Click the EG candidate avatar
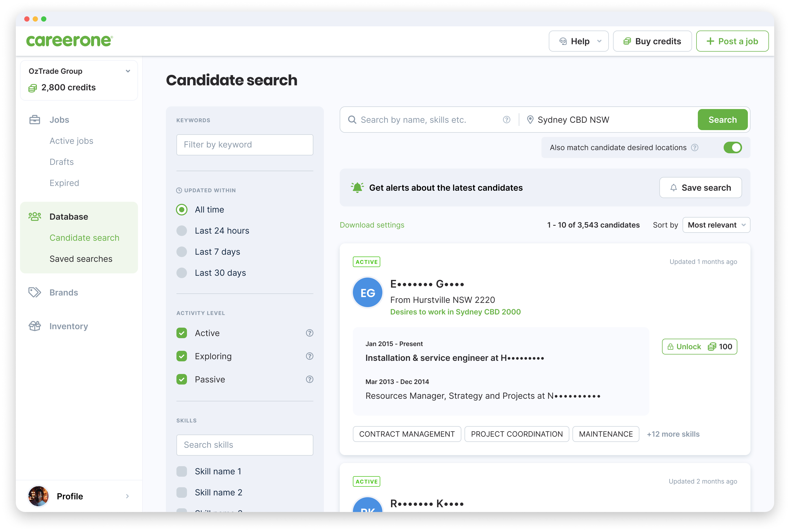The height and width of the screenshot is (532, 790). [x=368, y=292]
